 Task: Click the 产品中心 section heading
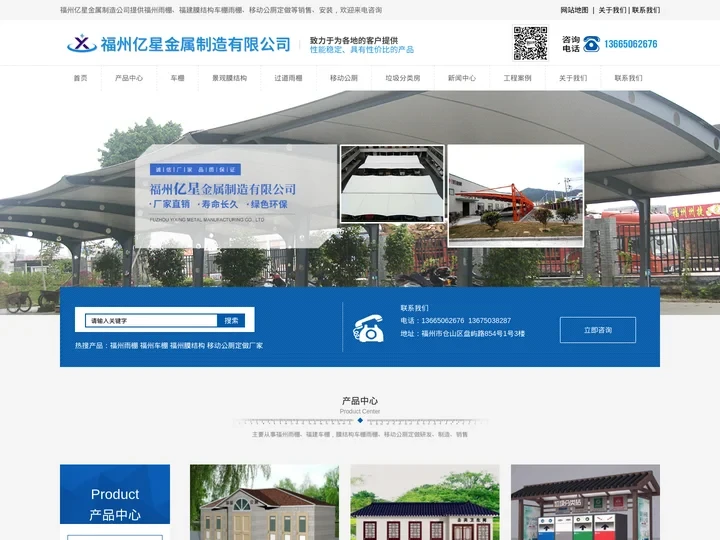tap(360, 401)
